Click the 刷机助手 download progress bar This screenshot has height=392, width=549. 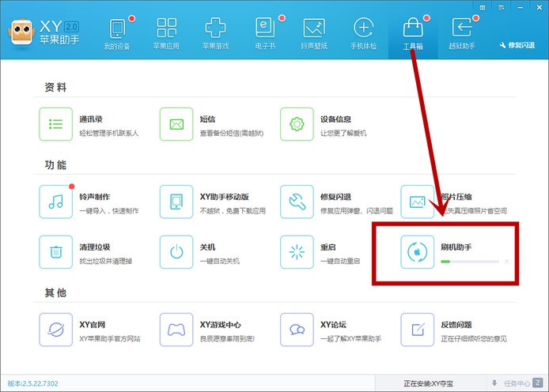click(470, 262)
